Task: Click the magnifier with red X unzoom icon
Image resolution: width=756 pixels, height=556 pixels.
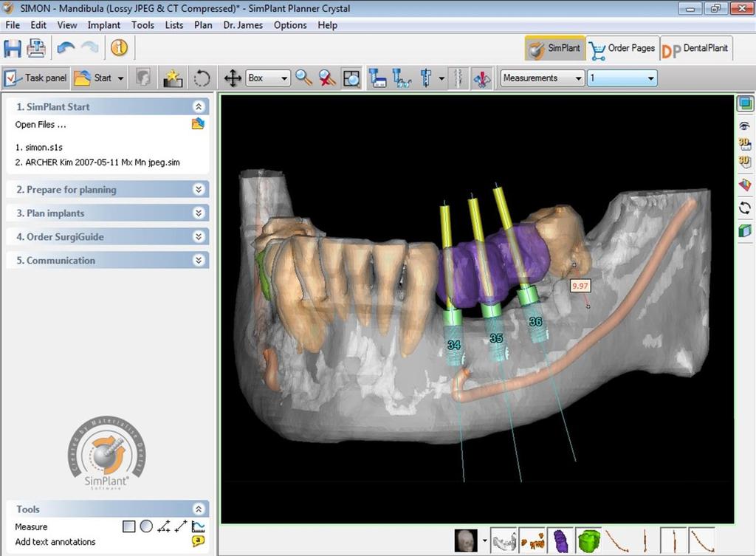Action: tap(327, 78)
